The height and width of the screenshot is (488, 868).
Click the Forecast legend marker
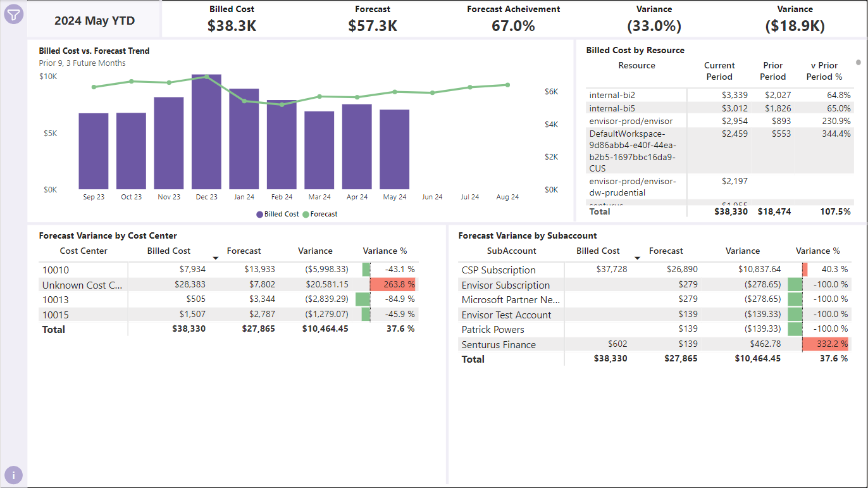(306, 214)
